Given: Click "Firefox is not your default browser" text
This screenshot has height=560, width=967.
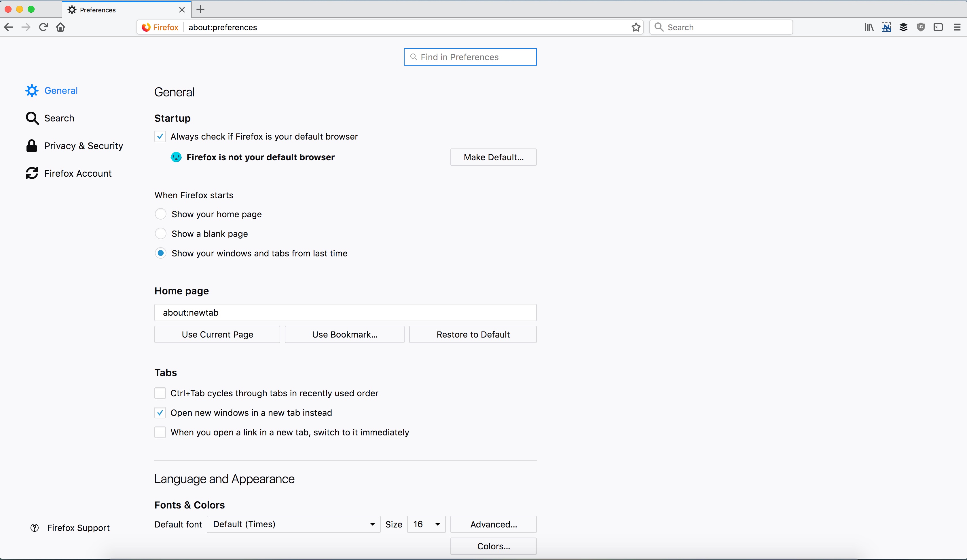Looking at the screenshot, I should (261, 157).
